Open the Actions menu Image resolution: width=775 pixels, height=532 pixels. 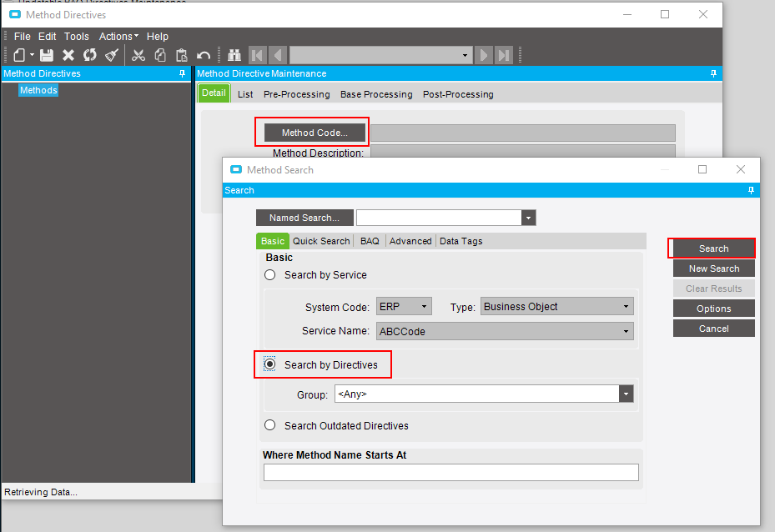click(x=118, y=36)
